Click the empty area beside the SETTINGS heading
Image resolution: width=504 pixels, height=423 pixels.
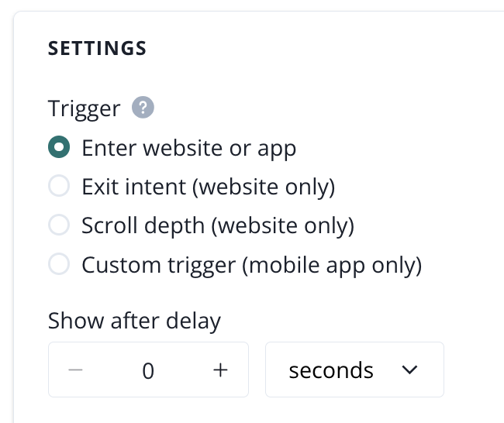pos(310,49)
